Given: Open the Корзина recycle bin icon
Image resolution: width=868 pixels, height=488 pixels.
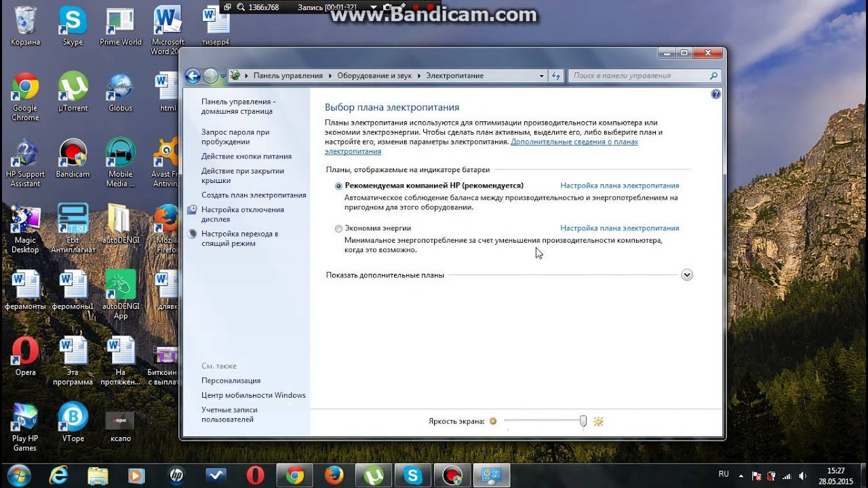Looking at the screenshot, I should coord(25,26).
